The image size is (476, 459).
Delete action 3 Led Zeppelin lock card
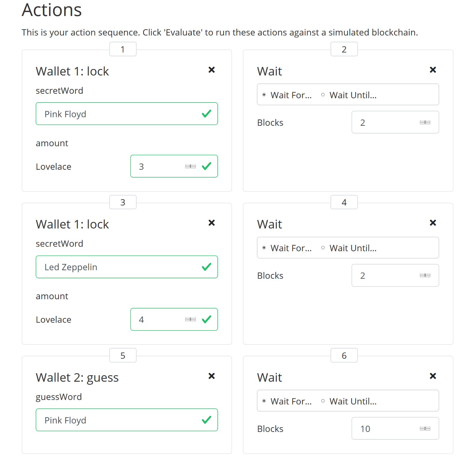tap(211, 223)
